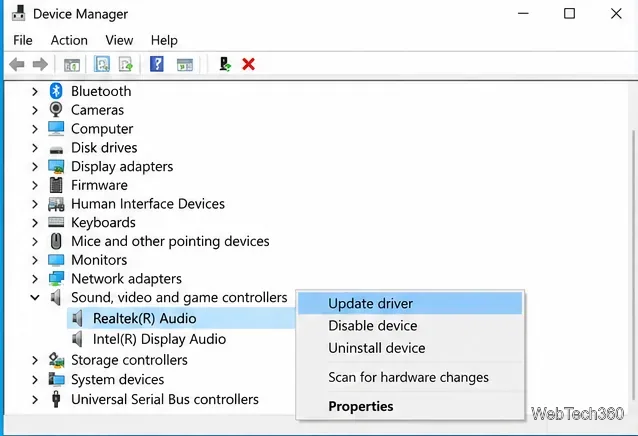Select the Human Interface Devices label
This screenshot has height=436, width=638.
pos(148,204)
